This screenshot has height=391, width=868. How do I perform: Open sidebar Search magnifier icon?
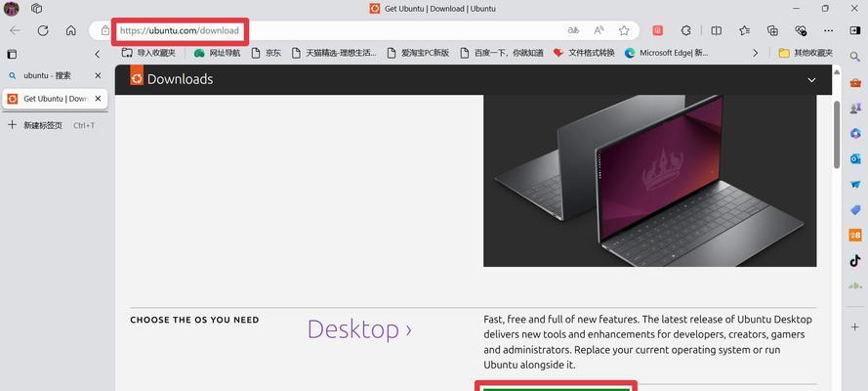click(855, 56)
